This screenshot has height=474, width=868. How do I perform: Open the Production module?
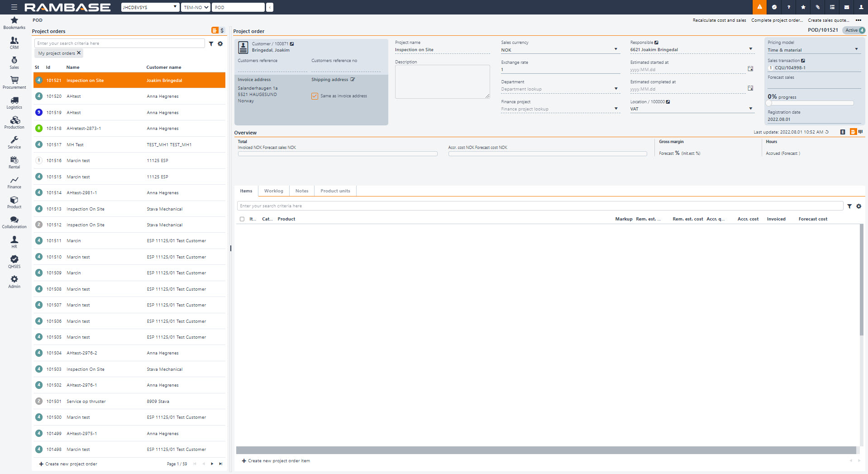point(14,123)
